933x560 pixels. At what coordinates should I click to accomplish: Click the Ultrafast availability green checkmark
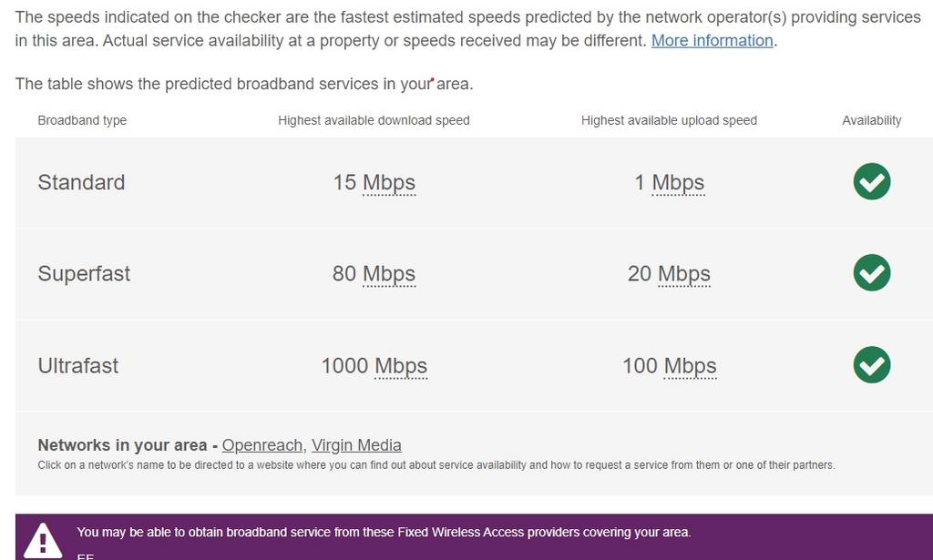(x=871, y=365)
